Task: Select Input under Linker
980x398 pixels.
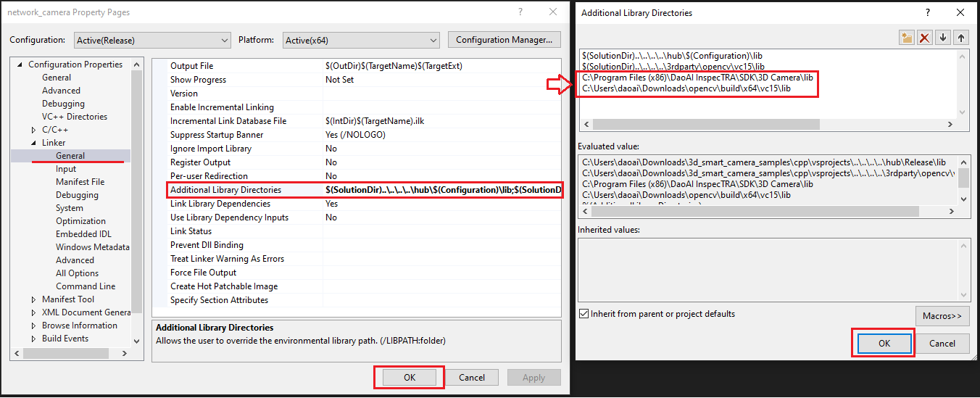Action: (x=66, y=169)
